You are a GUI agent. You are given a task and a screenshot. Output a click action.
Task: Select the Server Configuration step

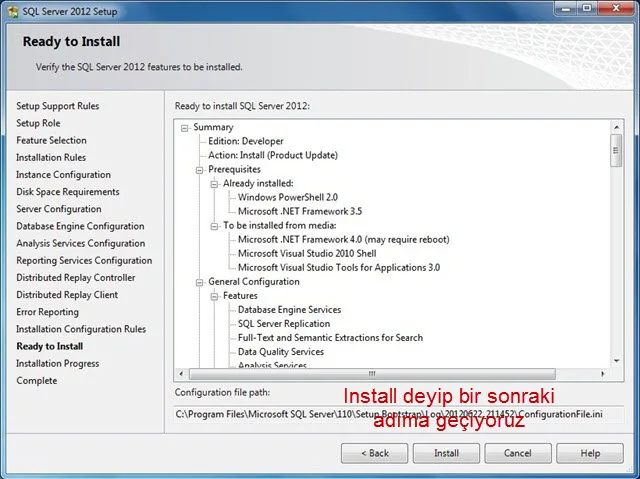(x=59, y=209)
